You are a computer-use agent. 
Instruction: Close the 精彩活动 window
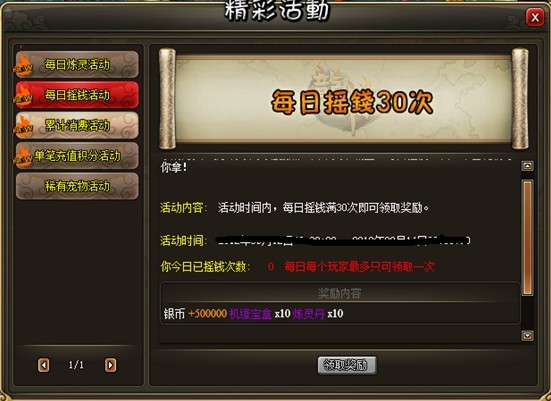tap(534, 17)
